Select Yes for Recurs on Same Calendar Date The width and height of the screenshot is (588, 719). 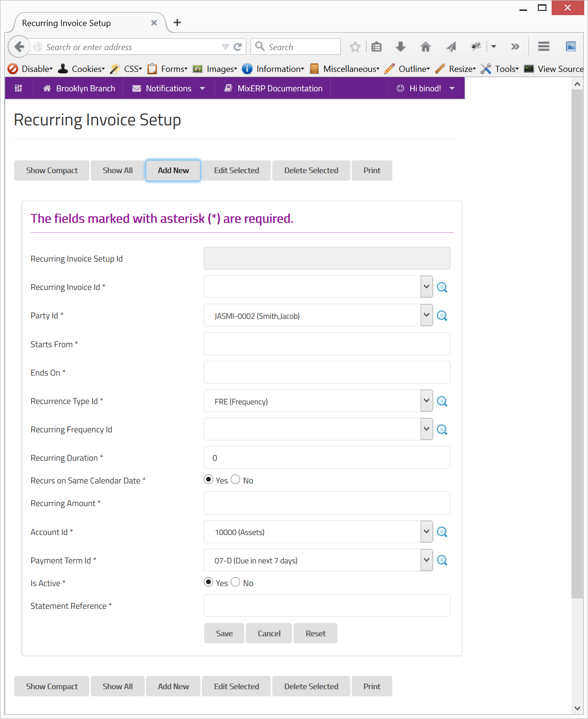pyautogui.click(x=208, y=479)
